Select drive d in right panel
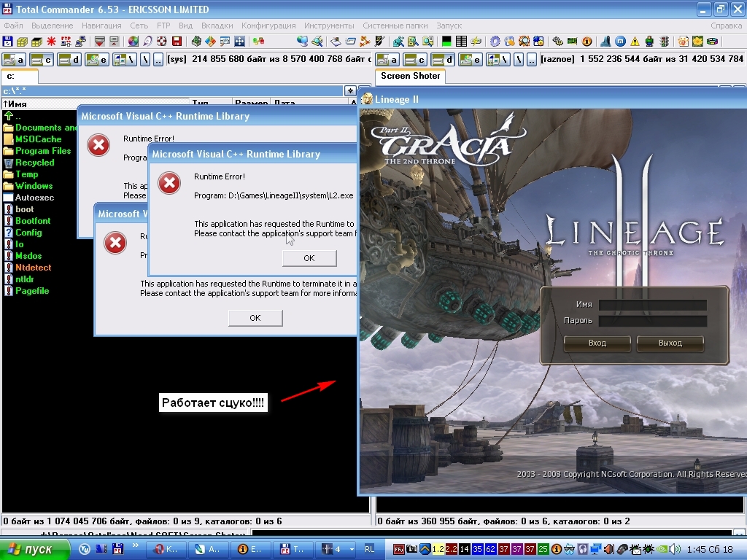The image size is (747, 560). pyautogui.click(x=442, y=60)
